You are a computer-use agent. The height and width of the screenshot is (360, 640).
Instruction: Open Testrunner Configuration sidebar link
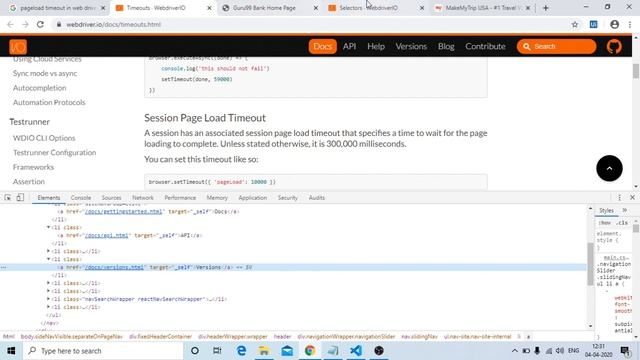pos(55,153)
